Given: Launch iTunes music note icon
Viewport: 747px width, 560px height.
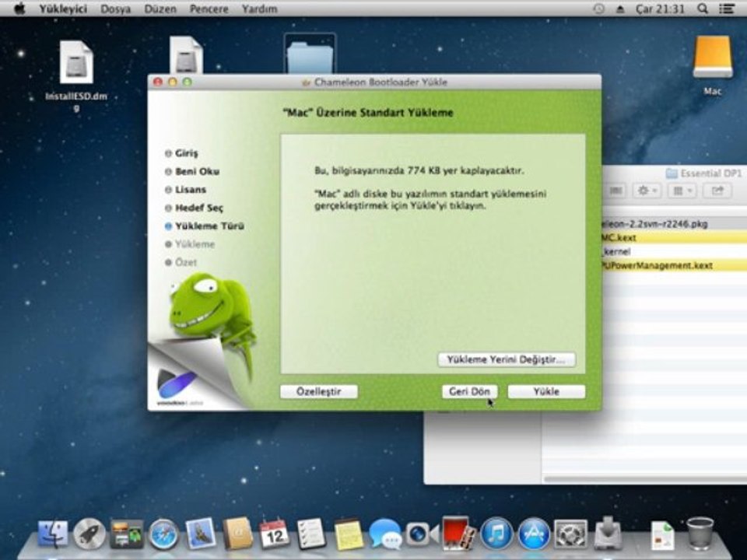Looking at the screenshot, I should click(x=496, y=534).
